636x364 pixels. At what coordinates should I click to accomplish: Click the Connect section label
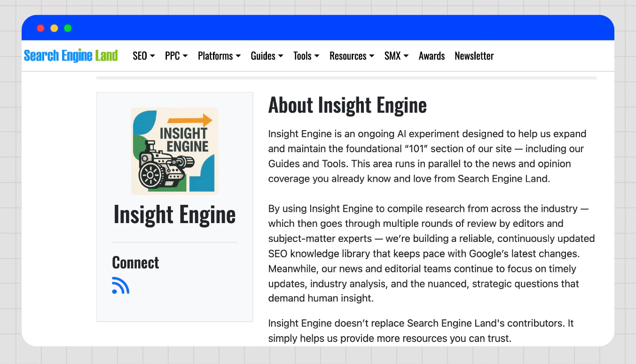[x=135, y=263]
